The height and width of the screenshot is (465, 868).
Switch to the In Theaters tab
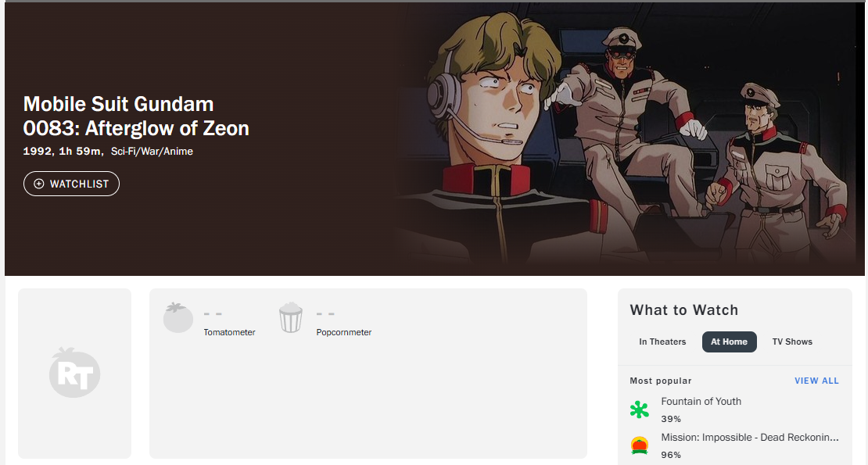pyautogui.click(x=662, y=342)
